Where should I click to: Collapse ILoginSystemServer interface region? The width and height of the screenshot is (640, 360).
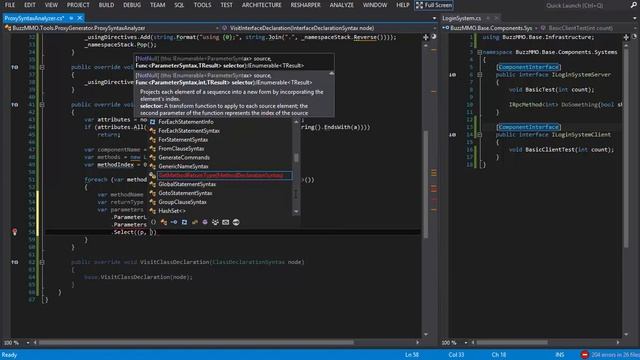pos(480,75)
